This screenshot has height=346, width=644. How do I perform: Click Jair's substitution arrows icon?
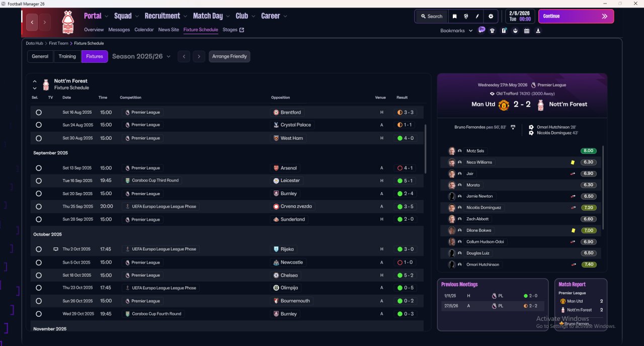tap(573, 174)
